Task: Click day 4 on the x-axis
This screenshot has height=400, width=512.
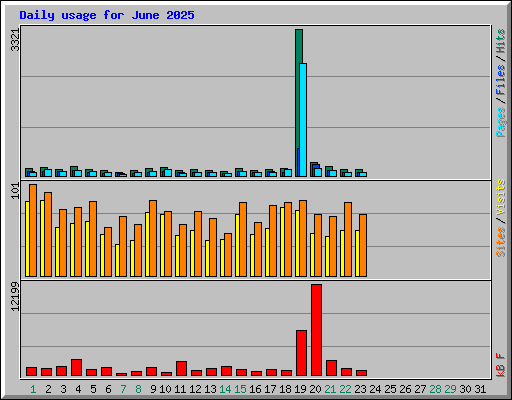Action: point(78,389)
